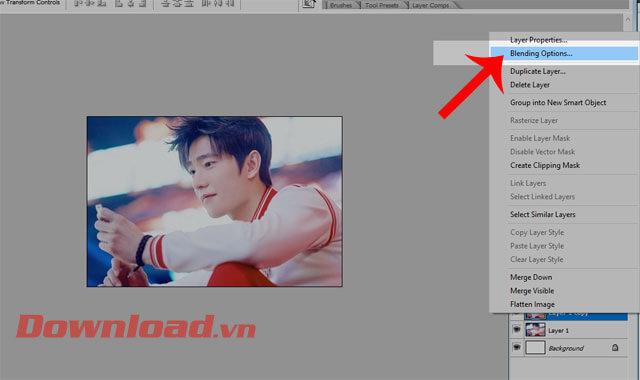The height and width of the screenshot is (380, 640).
Task: Open the Tool Presets tab
Action: (382, 5)
